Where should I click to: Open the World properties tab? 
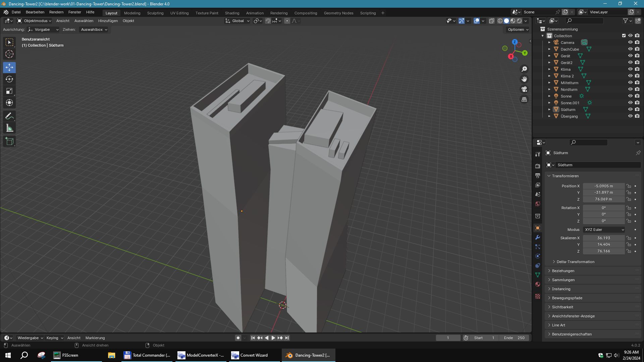coord(538,204)
